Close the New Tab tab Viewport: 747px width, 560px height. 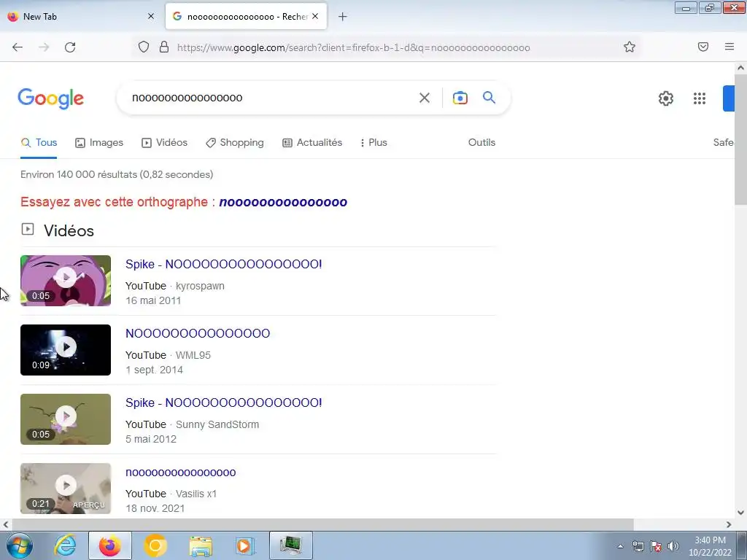point(151,16)
